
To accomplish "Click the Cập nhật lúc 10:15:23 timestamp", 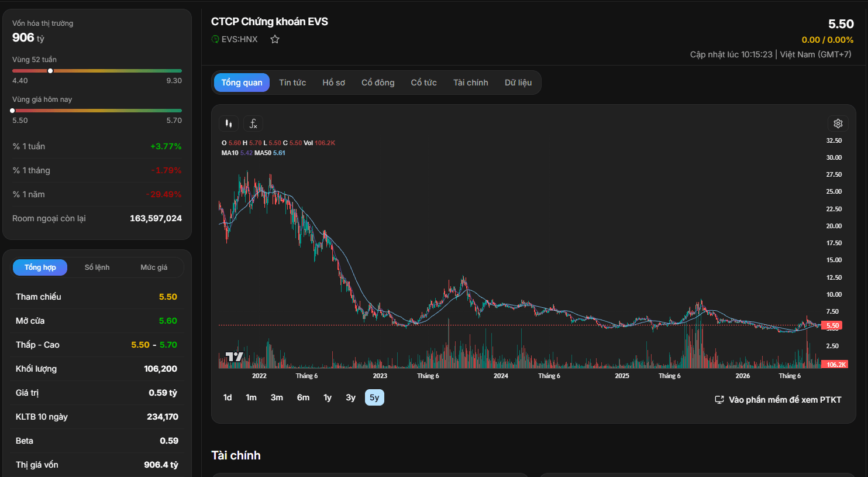I will pos(731,54).
